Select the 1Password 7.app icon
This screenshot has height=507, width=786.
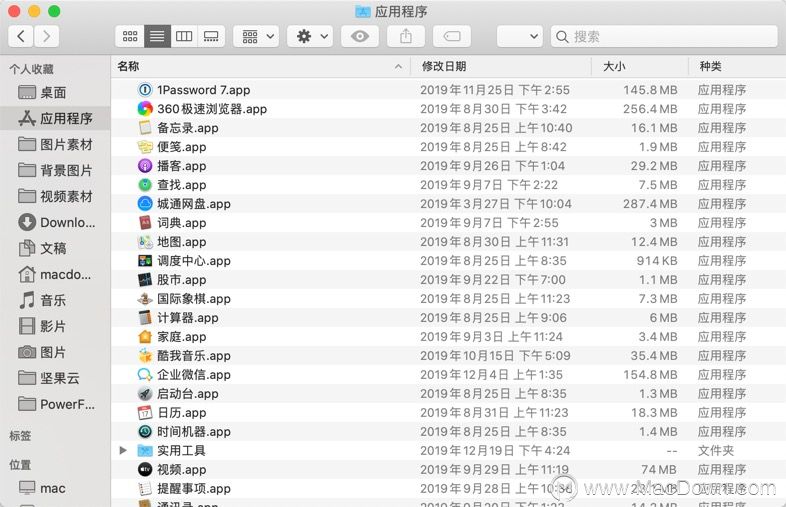[x=145, y=90]
